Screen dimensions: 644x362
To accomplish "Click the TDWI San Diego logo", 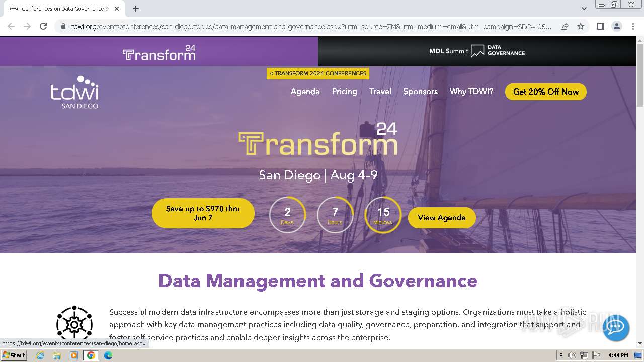I will pyautogui.click(x=74, y=92).
